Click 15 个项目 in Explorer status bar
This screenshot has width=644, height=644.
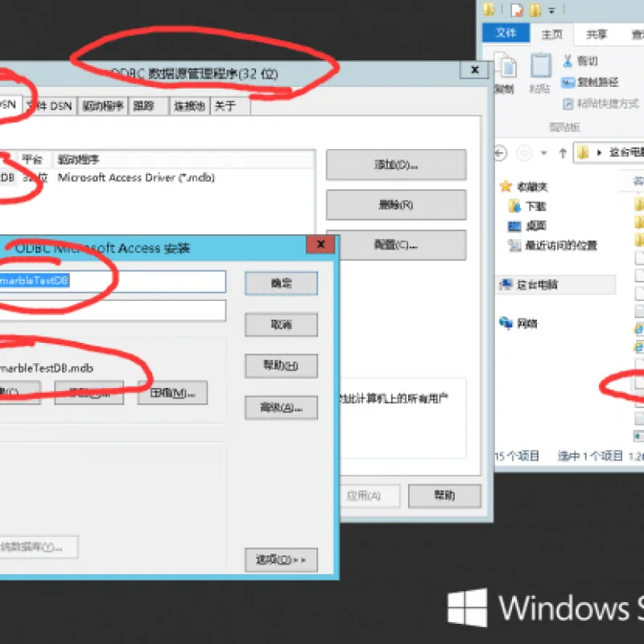[x=517, y=456]
